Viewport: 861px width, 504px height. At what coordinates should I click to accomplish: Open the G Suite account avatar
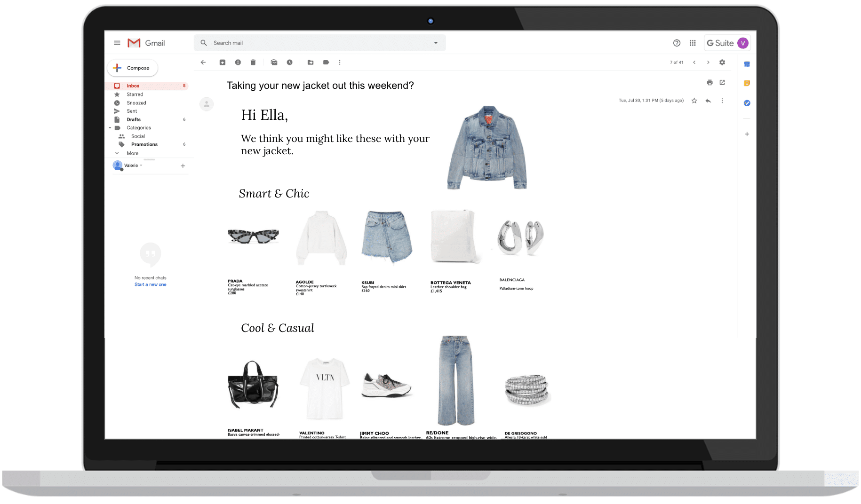pyautogui.click(x=743, y=43)
